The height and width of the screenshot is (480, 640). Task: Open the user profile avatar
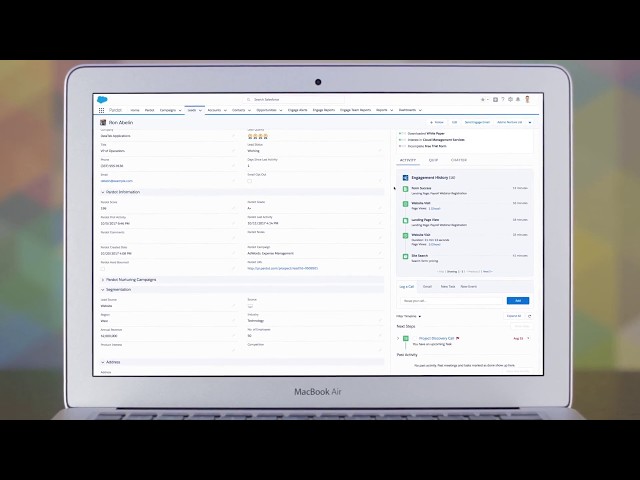pos(527,99)
